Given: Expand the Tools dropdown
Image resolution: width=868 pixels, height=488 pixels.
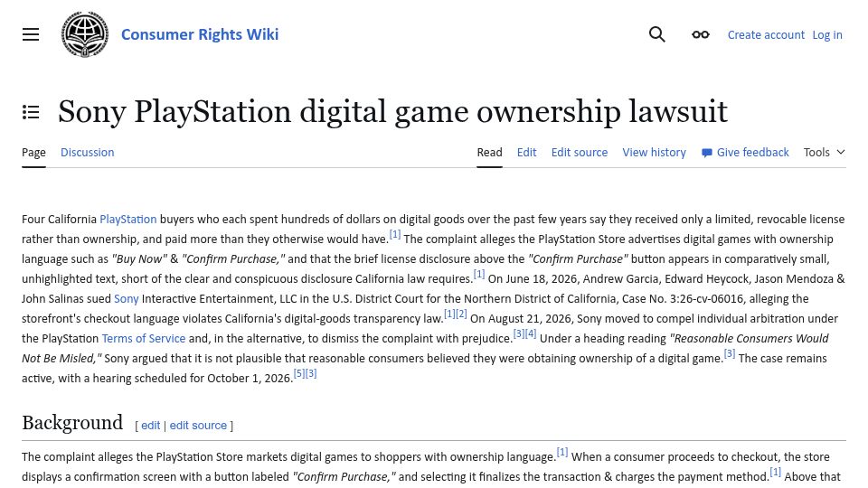Looking at the screenshot, I should (x=825, y=152).
